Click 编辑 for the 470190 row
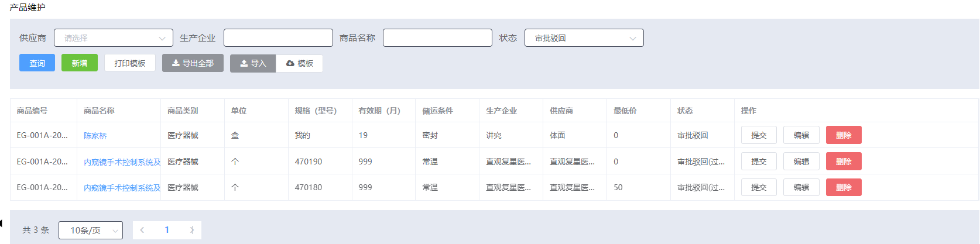980x244 pixels. [801, 161]
